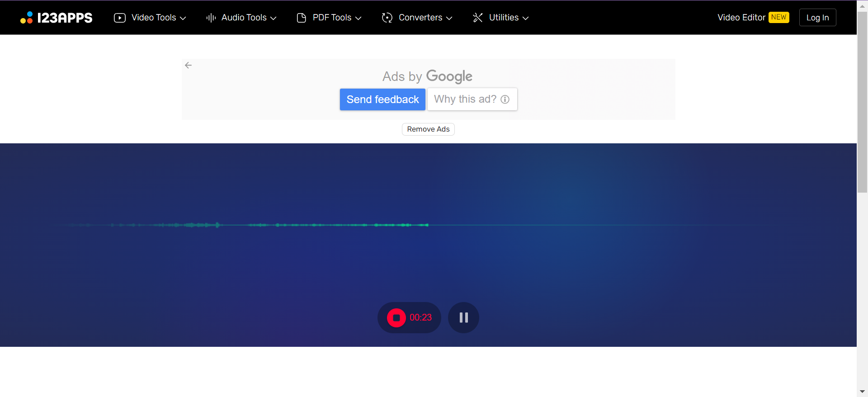The image size is (868, 397).
Task: Click the Utilities crossed tools icon
Action: (478, 18)
